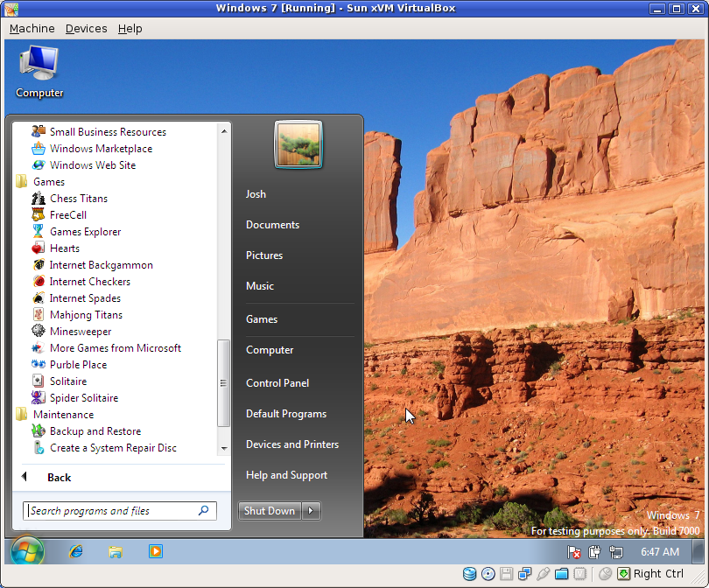Click the Shut Down button
Image resolution: width=709 pixels, height=588 pixels.
point(269,510)
